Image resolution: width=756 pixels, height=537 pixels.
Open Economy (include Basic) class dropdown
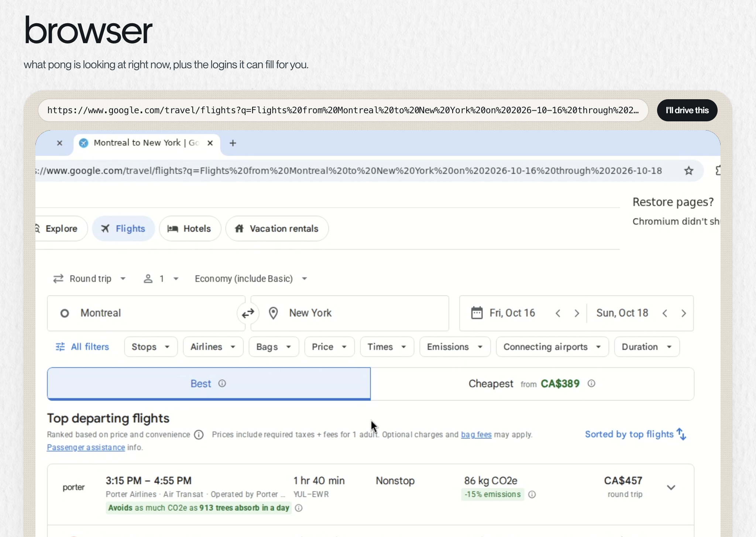(x=251, y=279)
